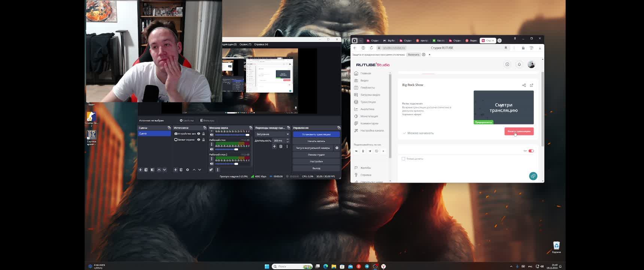Share the Big Rock Show stream
The image size is (644, 270).
click(x=524, y=85)
